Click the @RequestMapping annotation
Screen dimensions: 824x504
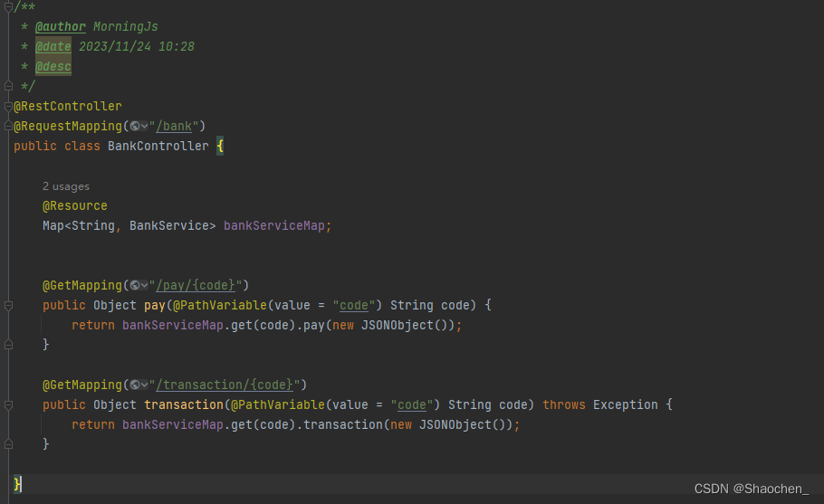[68, 126]
